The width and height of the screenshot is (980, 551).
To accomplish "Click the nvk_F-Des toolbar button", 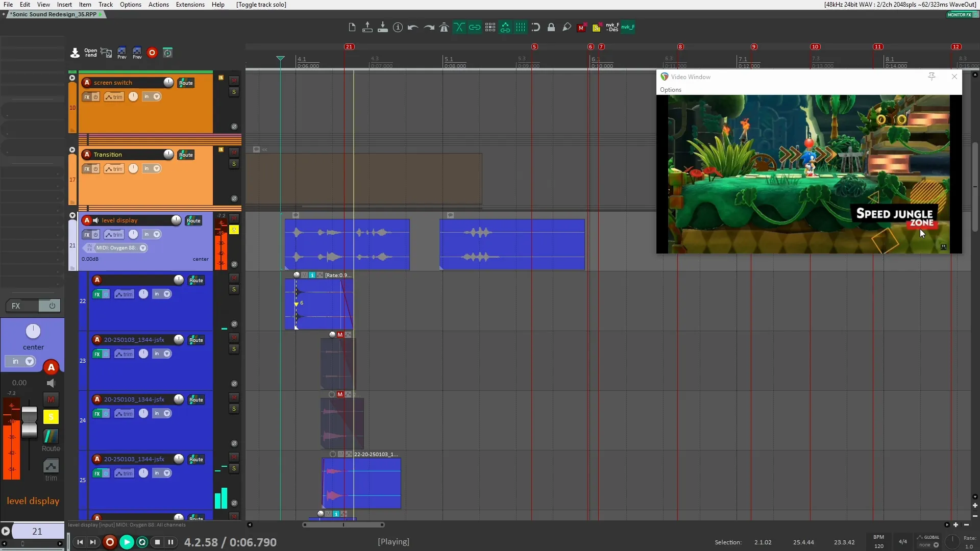I will (612, 28).
